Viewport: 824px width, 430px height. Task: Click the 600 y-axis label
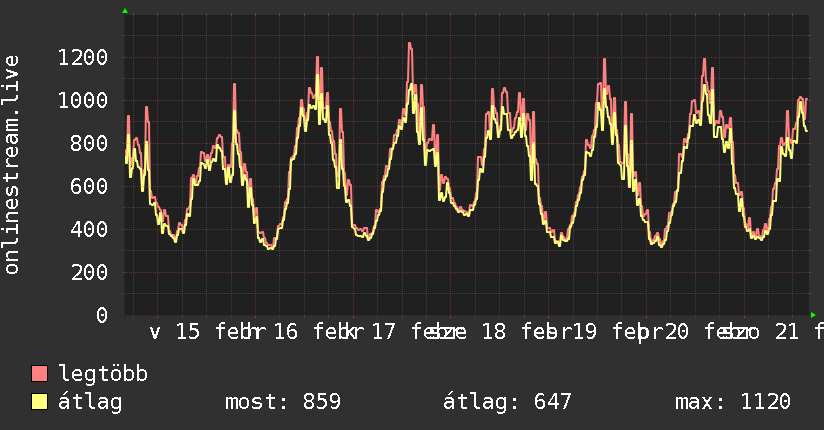pyautogui.click(x=89, y=187)
